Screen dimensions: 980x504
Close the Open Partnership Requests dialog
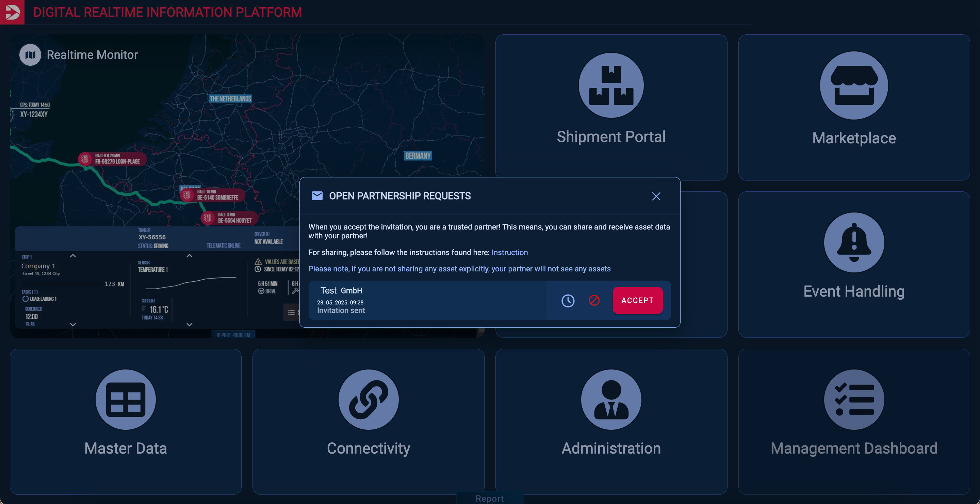pos(656,196)
